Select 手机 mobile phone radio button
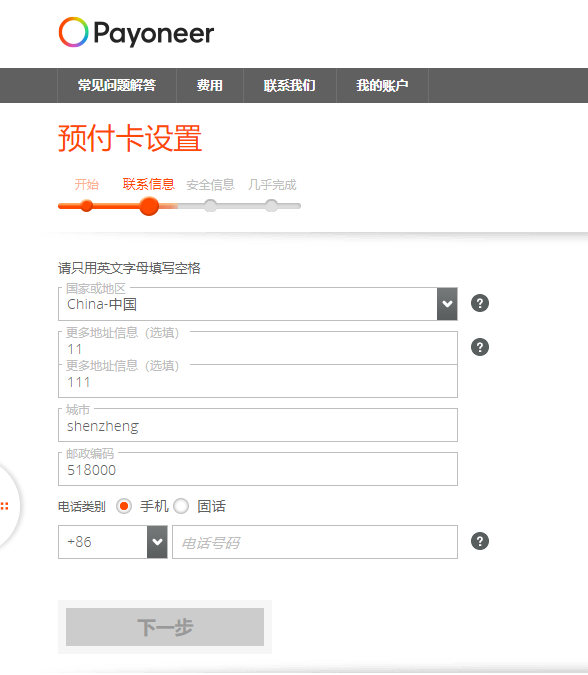This screenshot has width=588, height=675. pos(124,506)
